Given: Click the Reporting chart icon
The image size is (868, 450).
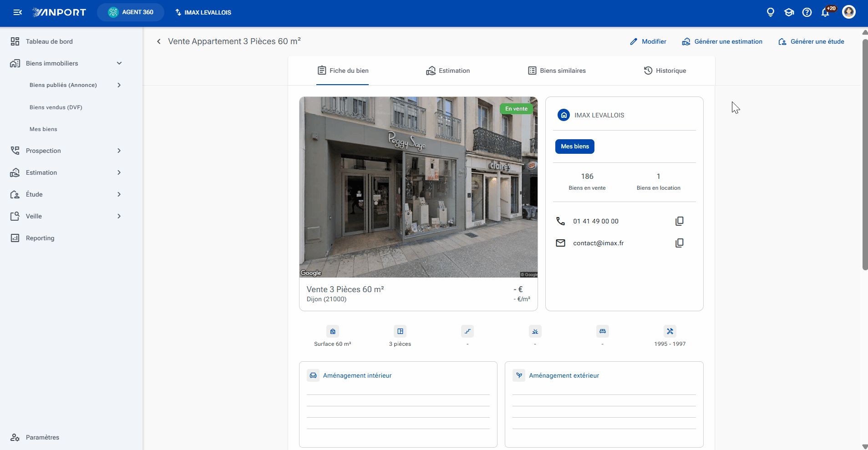Looking at the screenshot, I should 15,238.
